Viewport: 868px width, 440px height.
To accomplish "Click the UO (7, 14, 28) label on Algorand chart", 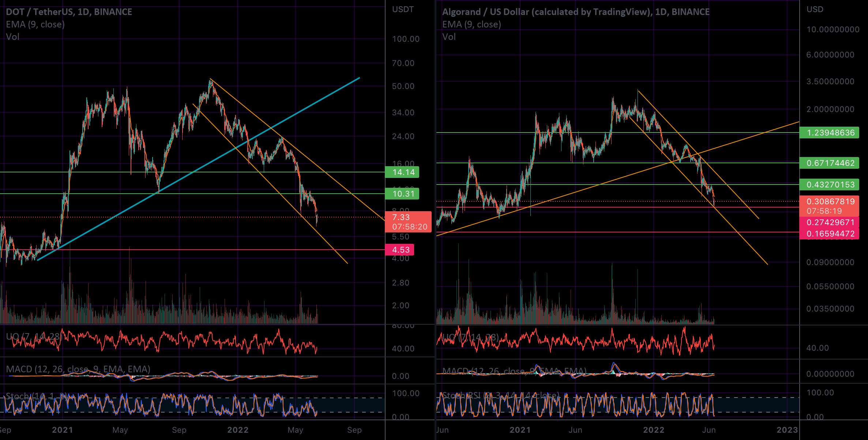I will tap(470, 337).
